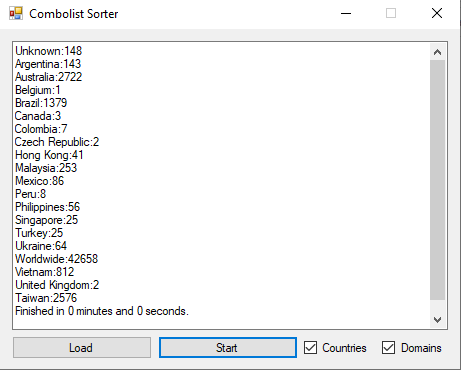Click the line 'Hong Kong:41'
This screenshot has width=461, height=370.
pyautogui.click(x=49, y=155)
